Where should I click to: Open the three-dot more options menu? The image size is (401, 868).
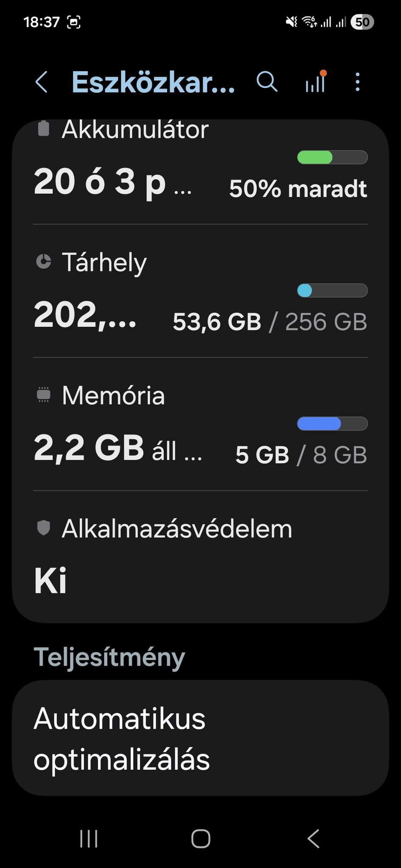[357, 82]
